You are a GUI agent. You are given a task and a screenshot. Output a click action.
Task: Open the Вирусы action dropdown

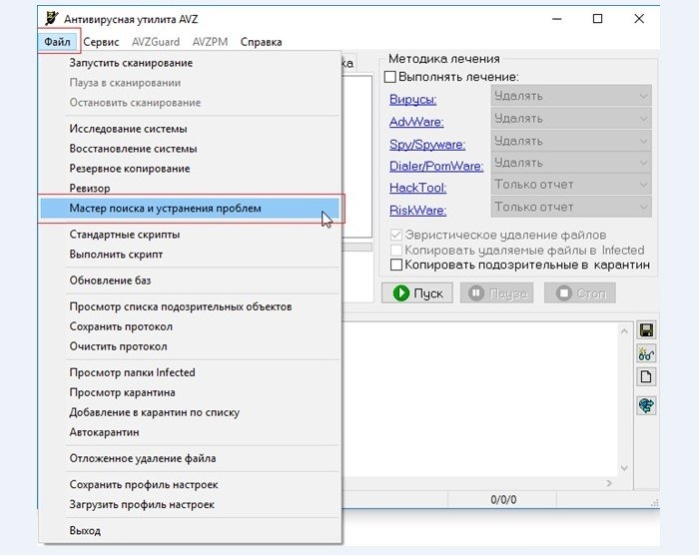tap(571, 96)
